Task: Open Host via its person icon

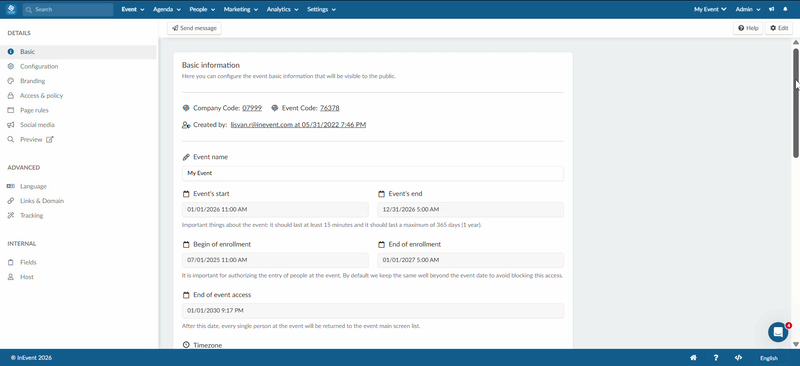Action: (10, 277)
